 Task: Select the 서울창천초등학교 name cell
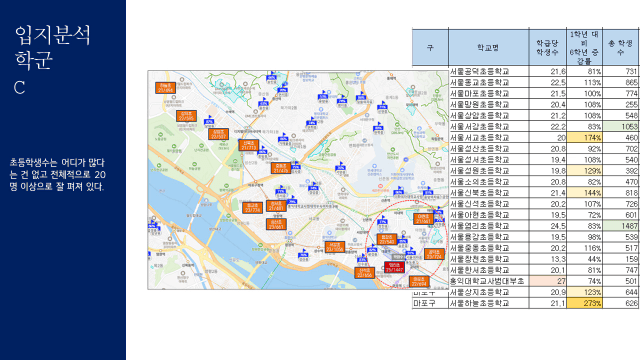pyautogui.click(x=489, y=259)
